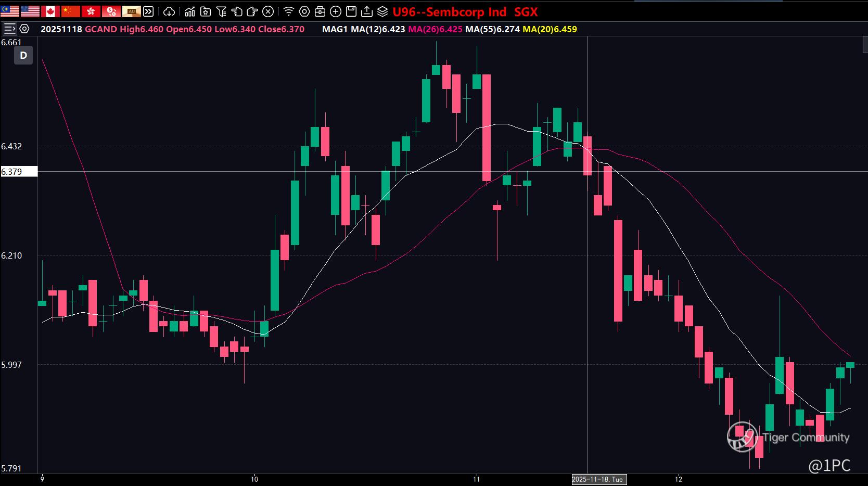Click the circled X icon
This screenshot has height=486, width=868.
[268, 11]
